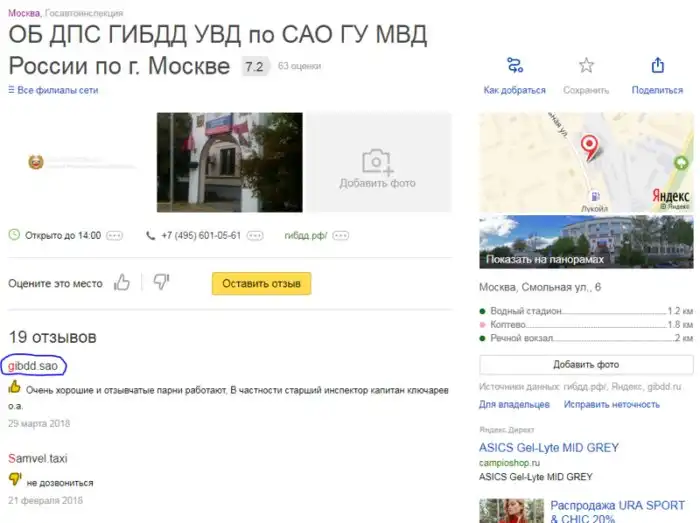Open the 'Для владельцев' link

(x=514, y=405)
